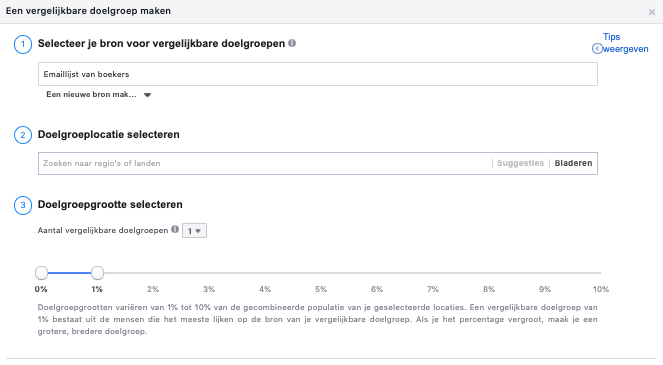Select Suggesties in location field
This screenshot has height=365, width=663.
click(x=520, y=163)
